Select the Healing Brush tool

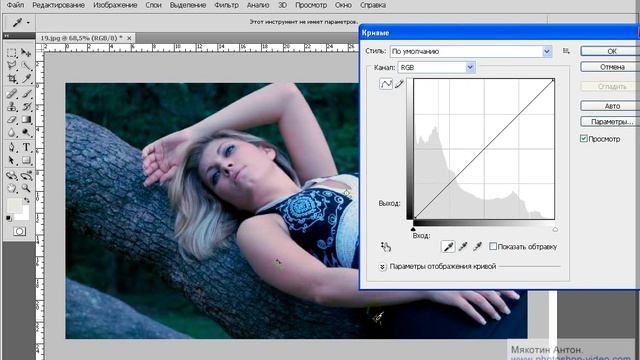(11, 93)
